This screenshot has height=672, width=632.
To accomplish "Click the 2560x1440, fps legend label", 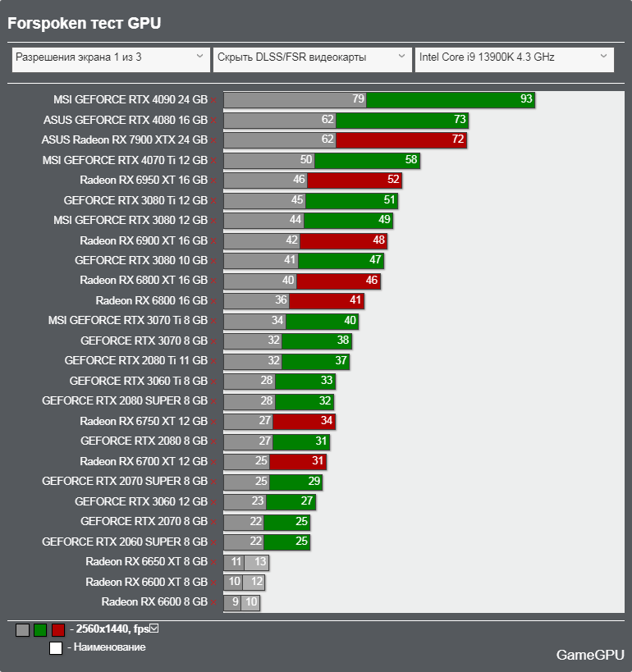I will tap(112, 629).
